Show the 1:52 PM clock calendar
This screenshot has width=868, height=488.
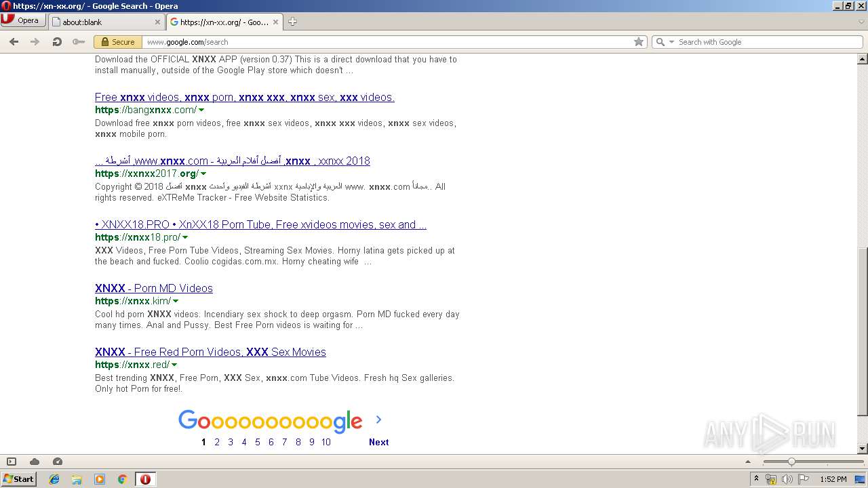click(x=833, y=479)
